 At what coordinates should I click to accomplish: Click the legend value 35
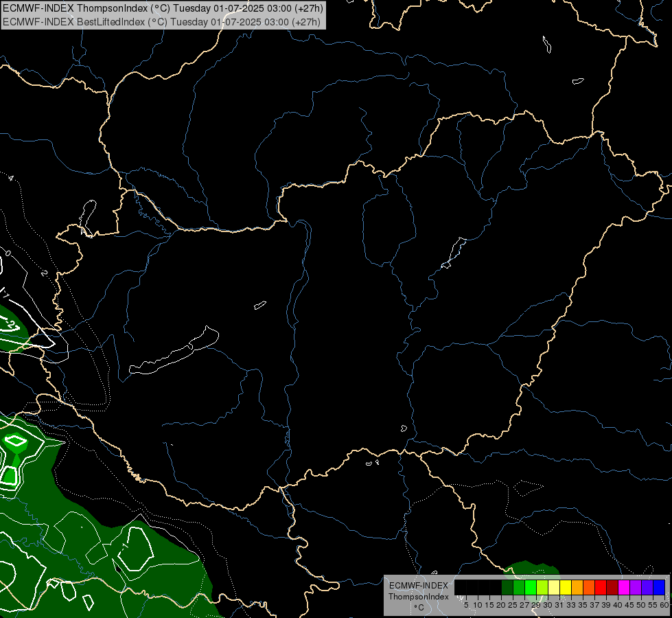point(583,605)
